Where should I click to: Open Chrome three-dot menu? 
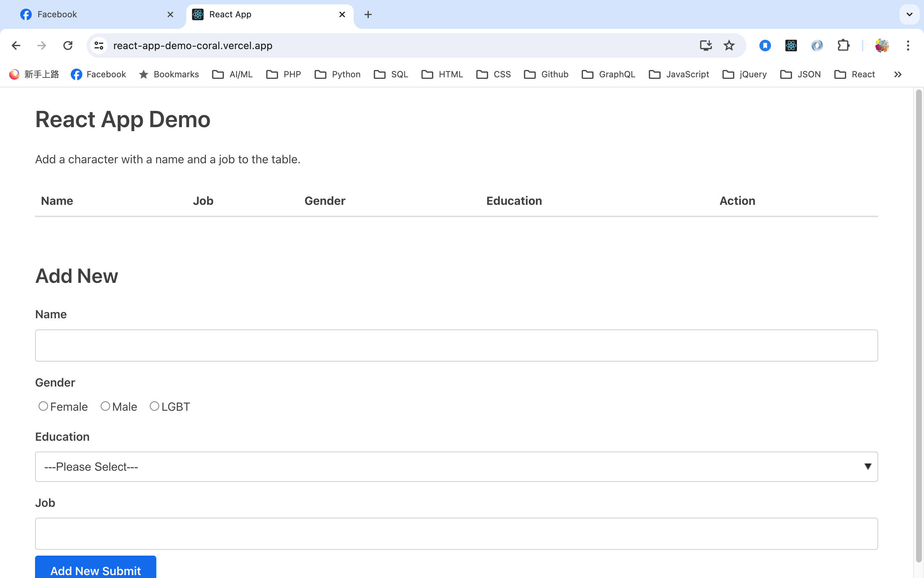point(908,46)
